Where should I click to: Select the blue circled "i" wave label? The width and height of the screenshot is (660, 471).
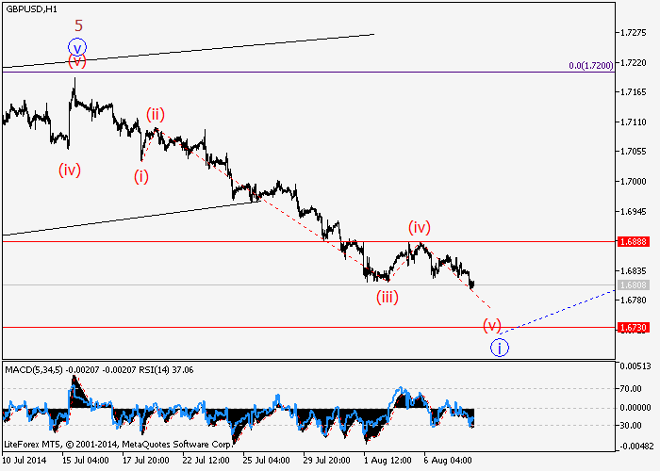(x=499, y=348)
